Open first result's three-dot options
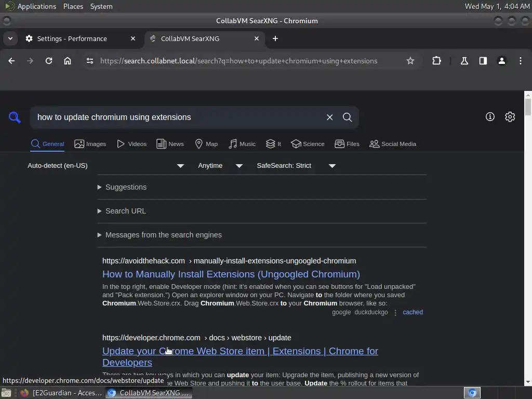The height and width of the screenshot is (399, 532). click(x=395, y=312)
